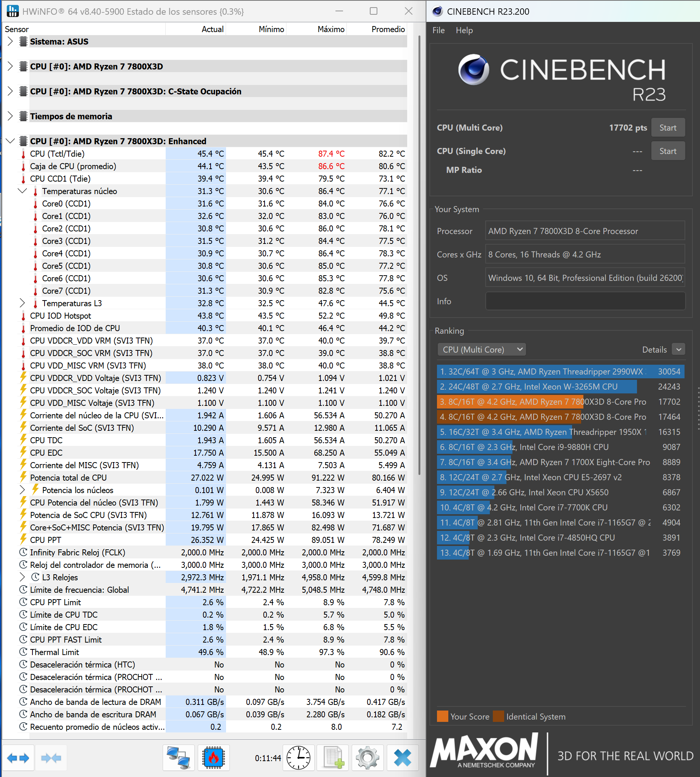Click the CPU flame stress icon
This screenshot has height=777, width=700.
coord(214,758)
